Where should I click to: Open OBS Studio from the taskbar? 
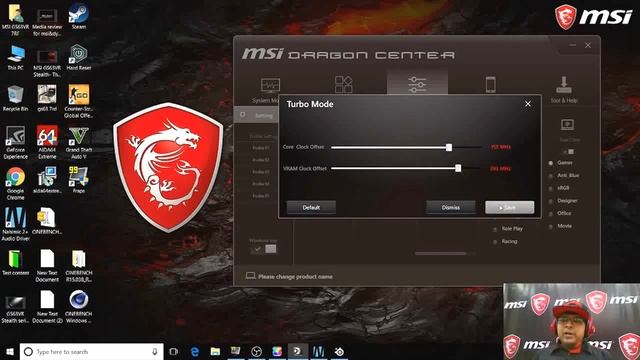click(256, 351)
